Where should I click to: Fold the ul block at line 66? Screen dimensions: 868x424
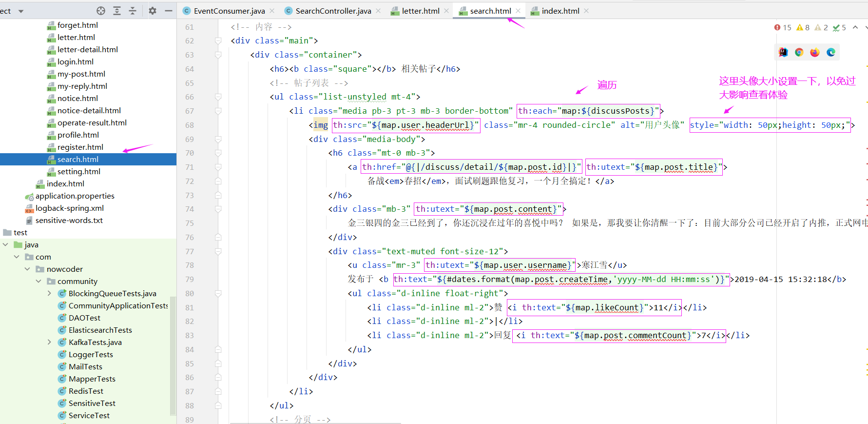[x=218, y=97]
